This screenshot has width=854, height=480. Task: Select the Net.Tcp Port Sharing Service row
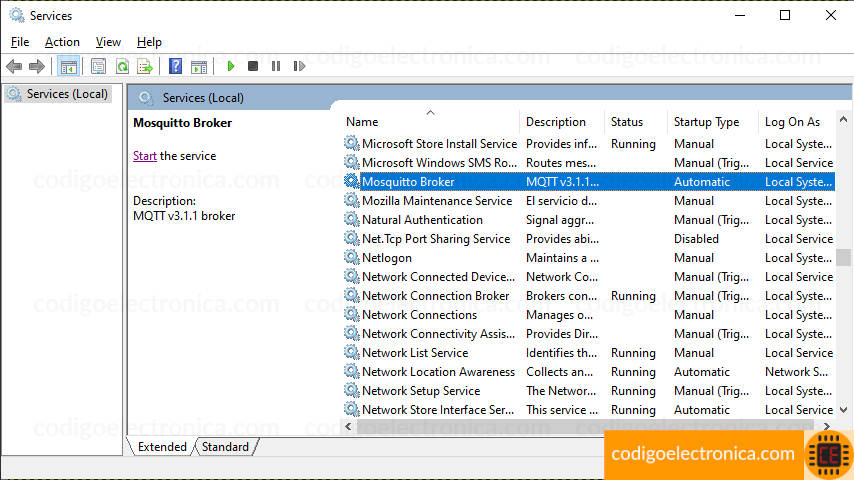click(589, 239)
